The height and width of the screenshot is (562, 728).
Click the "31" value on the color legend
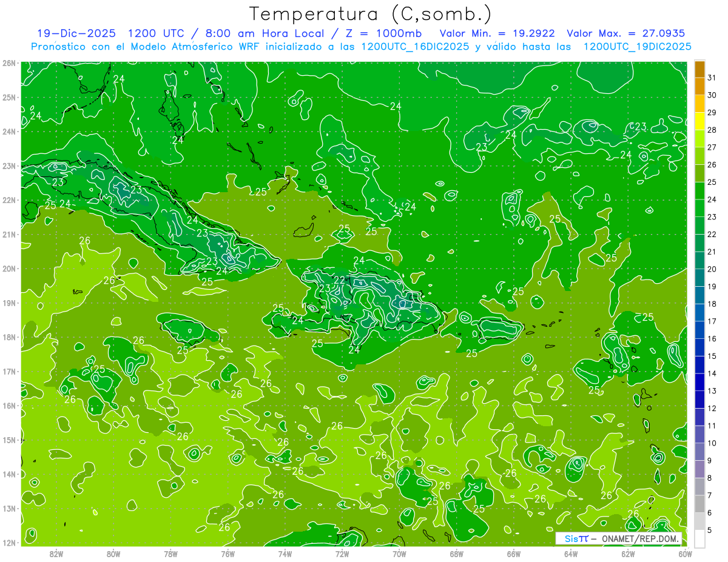[712, 77]
